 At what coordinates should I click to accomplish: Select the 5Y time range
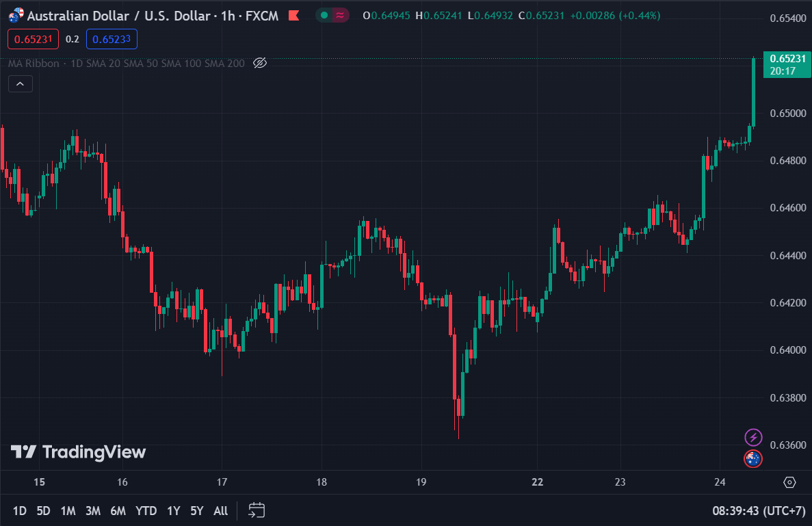point(197,511)
